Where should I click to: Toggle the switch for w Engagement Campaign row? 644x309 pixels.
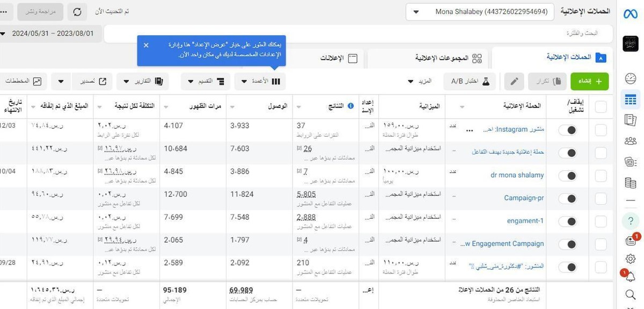(568, 245)
